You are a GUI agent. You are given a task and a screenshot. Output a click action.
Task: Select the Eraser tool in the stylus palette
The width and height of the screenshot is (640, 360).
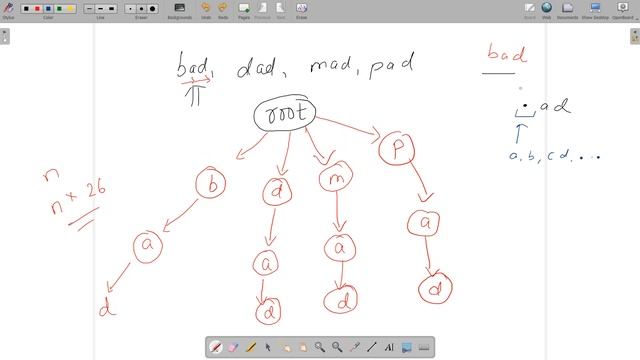click(x=233, y=347)
